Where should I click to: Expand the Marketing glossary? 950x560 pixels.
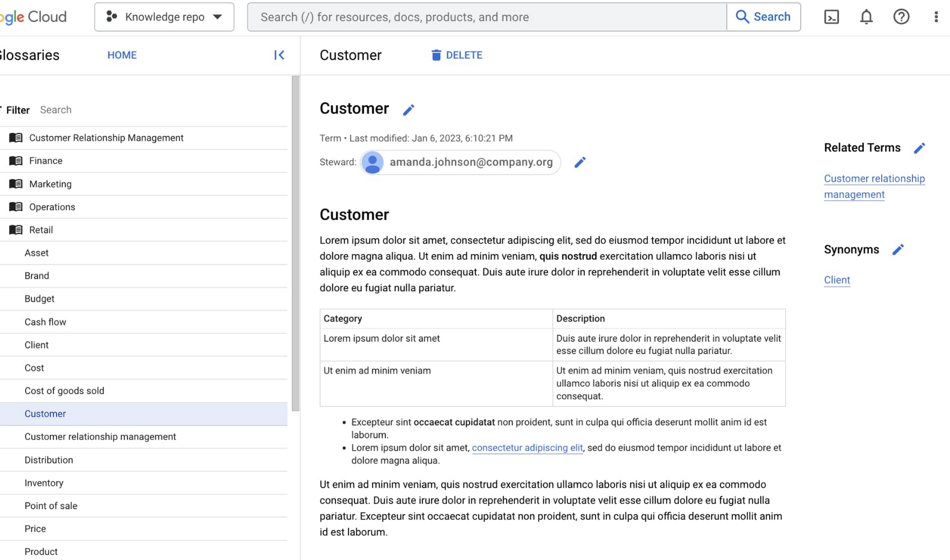point(50,184)
